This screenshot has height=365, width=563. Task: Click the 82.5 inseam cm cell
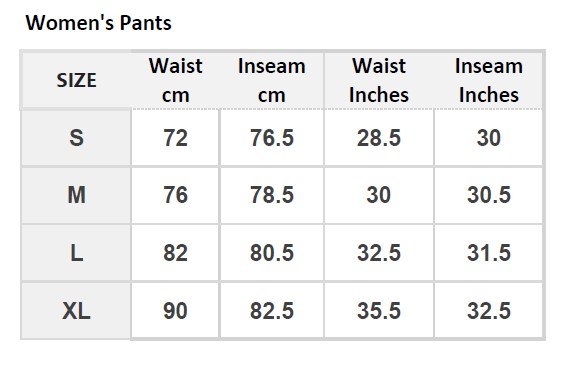272,310
